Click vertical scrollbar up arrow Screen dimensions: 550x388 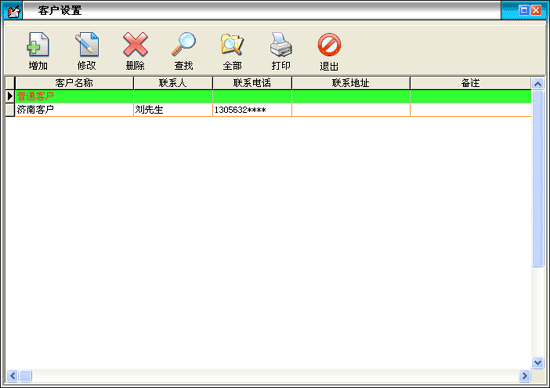(x=537, y=83)
